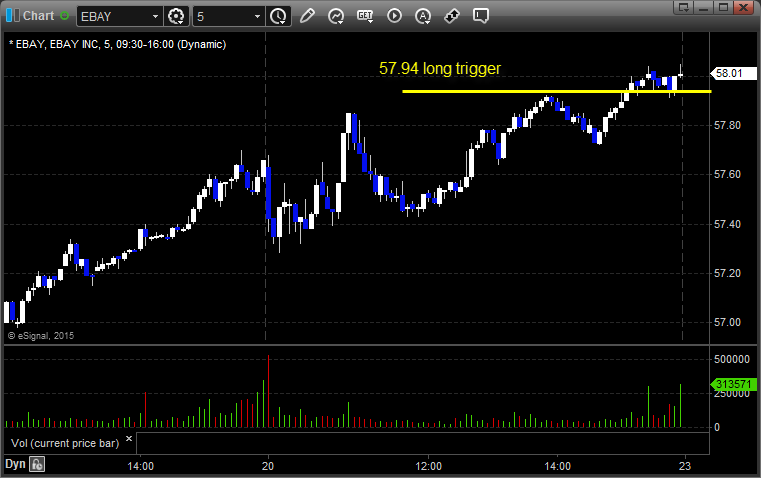
Task: Click the blue chart window icon
Action: tap(13, 16)
